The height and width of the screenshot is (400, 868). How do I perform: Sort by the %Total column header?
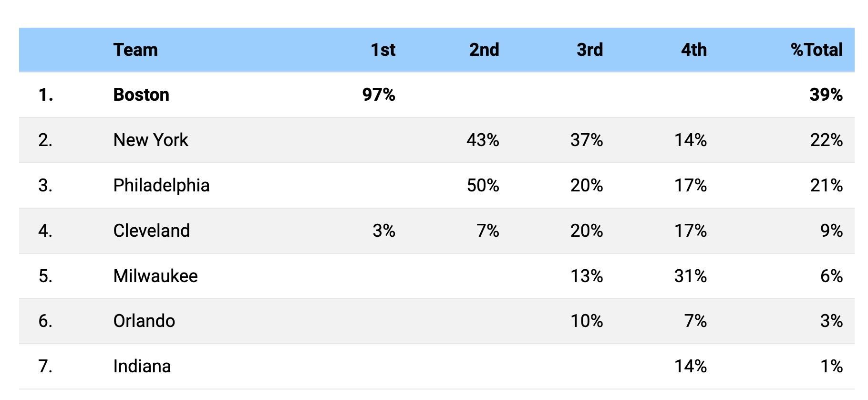click(816, 50)
